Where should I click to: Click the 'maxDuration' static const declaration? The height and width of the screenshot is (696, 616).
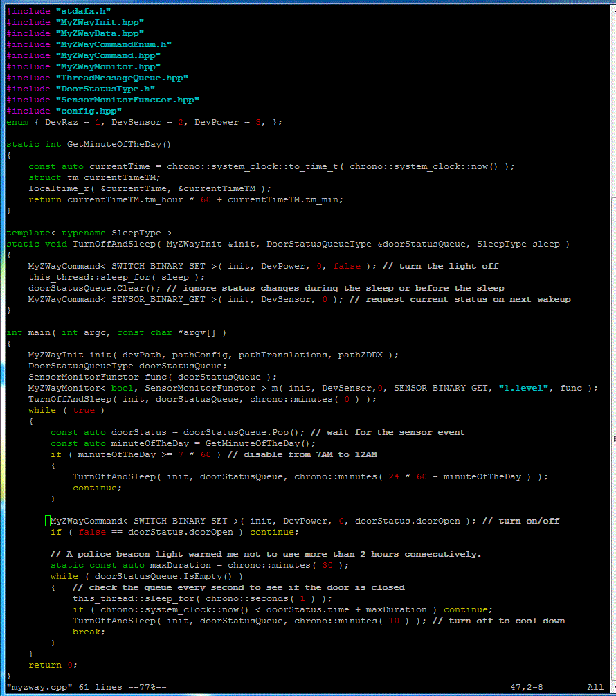[199, 566]
